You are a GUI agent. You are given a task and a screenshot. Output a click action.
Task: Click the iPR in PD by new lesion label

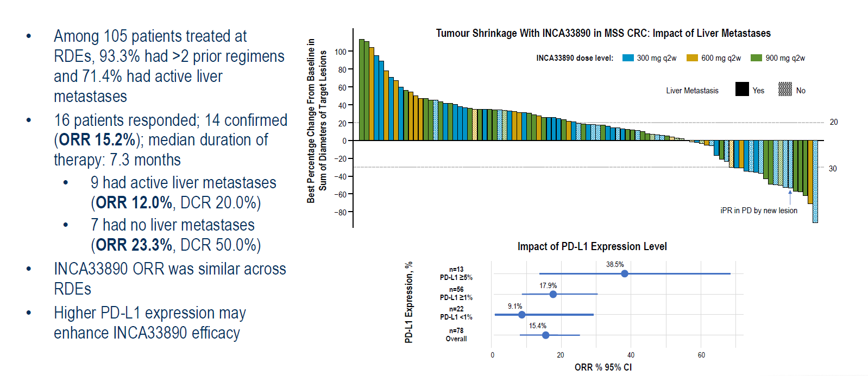point(758,211)
